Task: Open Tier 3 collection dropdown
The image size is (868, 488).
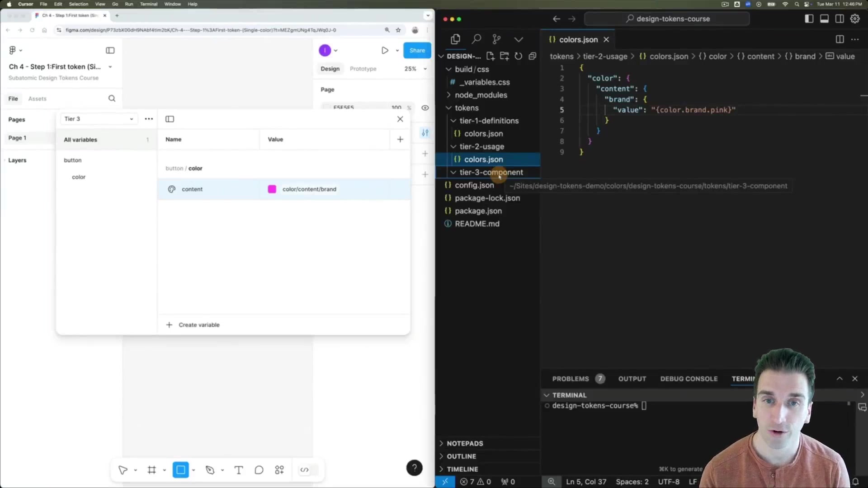Action: click(x=99, y=119)
